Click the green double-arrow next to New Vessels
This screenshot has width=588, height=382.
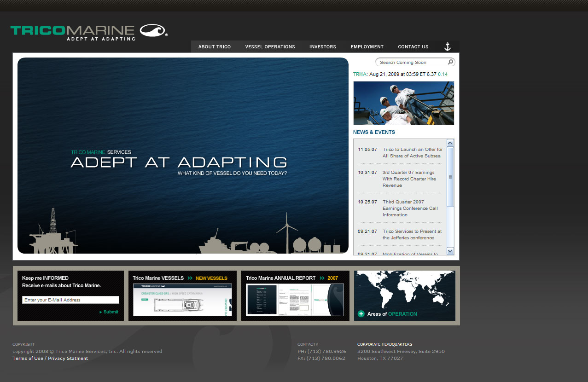pos(190,278)
